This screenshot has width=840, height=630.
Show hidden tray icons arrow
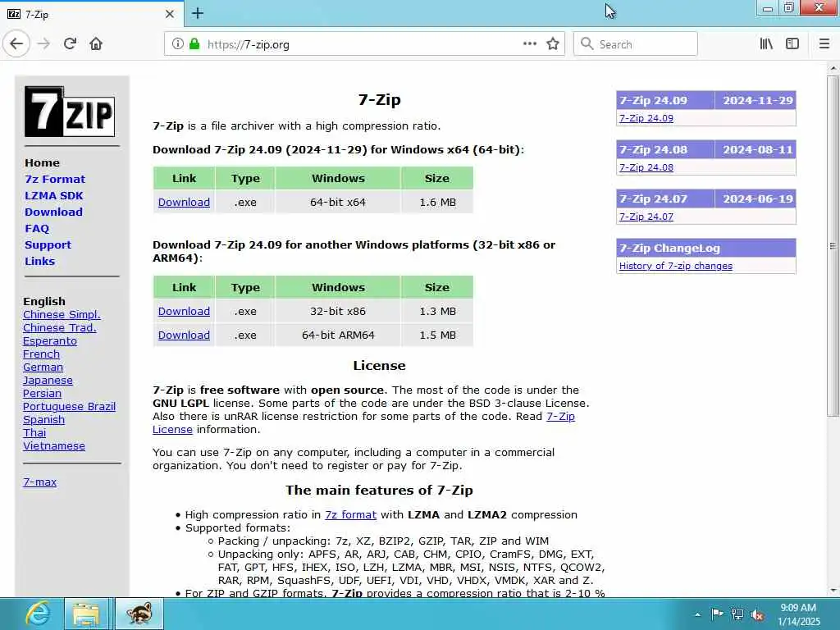697,614
